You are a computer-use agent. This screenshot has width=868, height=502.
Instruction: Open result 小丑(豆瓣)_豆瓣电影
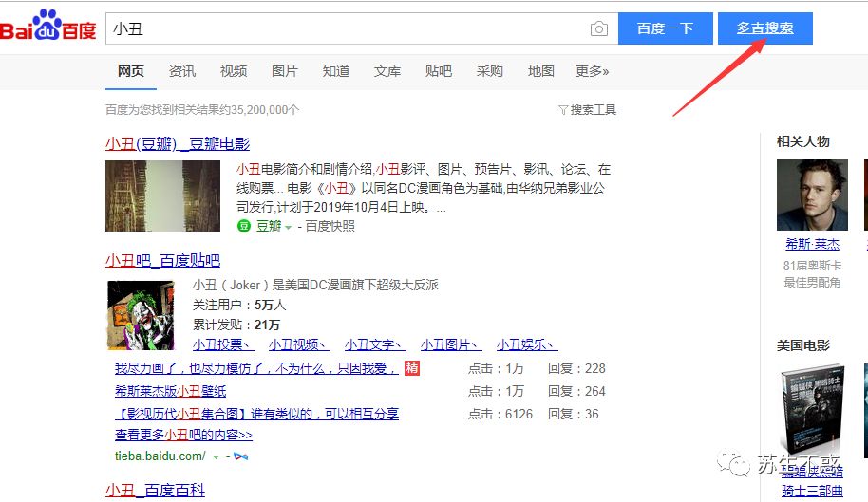178,143
